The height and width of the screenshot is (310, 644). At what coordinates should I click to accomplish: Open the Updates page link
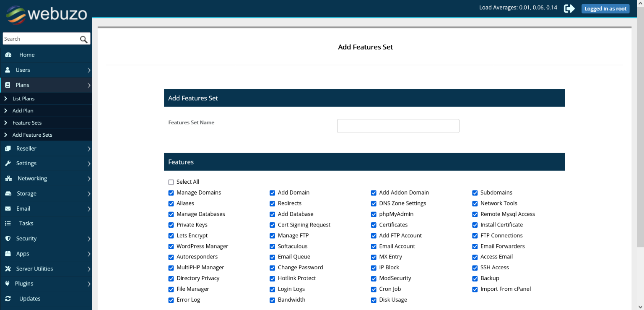click(30, 299)
